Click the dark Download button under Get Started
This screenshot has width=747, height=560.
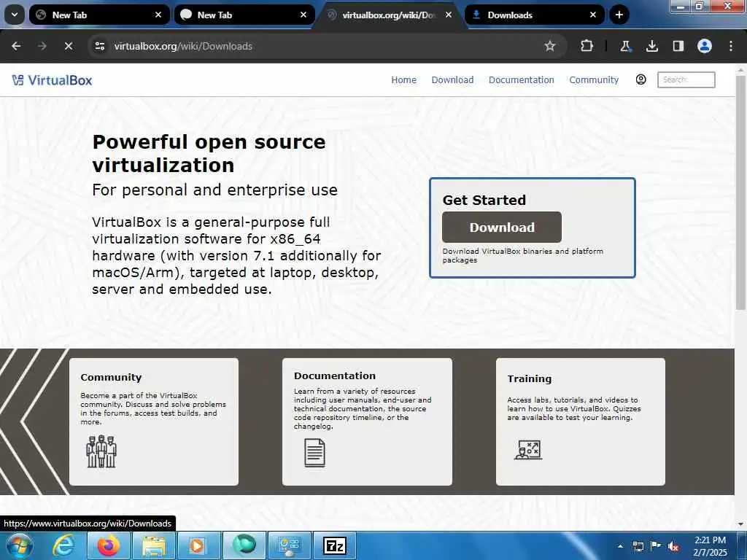click(x=502, y=227)
